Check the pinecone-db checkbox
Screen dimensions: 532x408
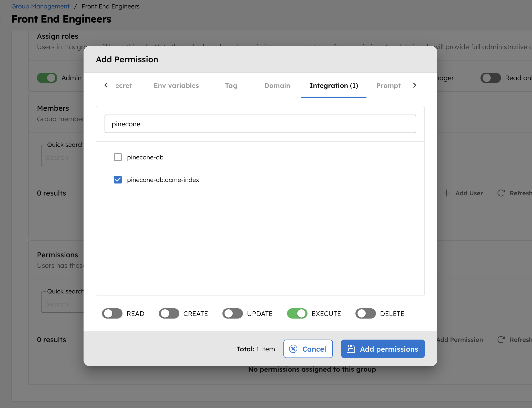(118, 157)
